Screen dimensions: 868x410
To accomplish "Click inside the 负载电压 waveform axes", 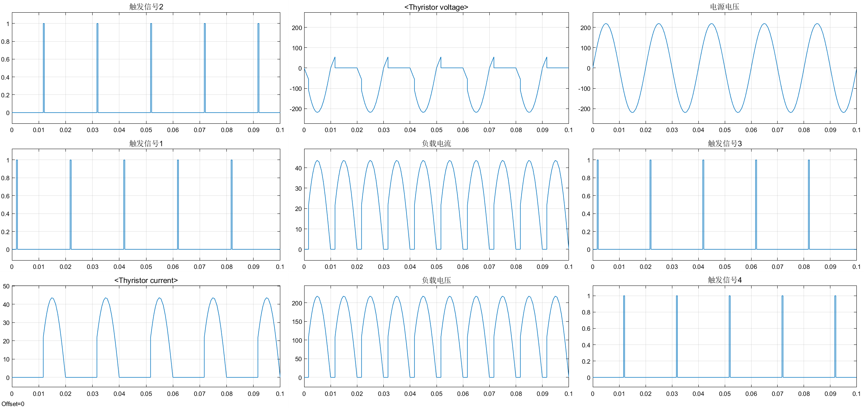I will 436,337.
